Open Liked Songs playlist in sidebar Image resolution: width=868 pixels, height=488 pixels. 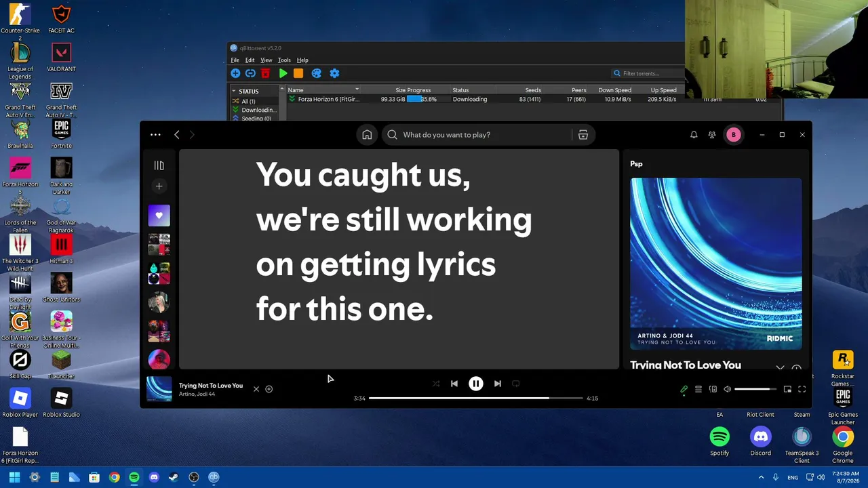click(x=159, y=216)
